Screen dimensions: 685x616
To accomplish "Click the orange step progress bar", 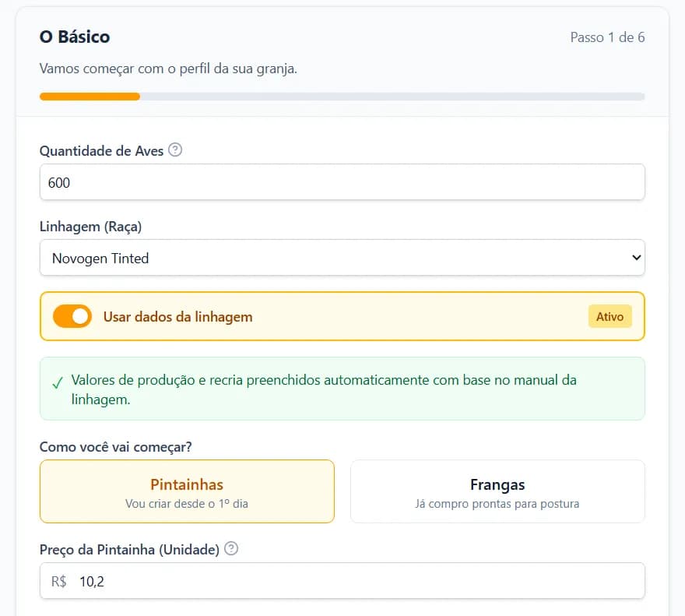I will 90,97.
